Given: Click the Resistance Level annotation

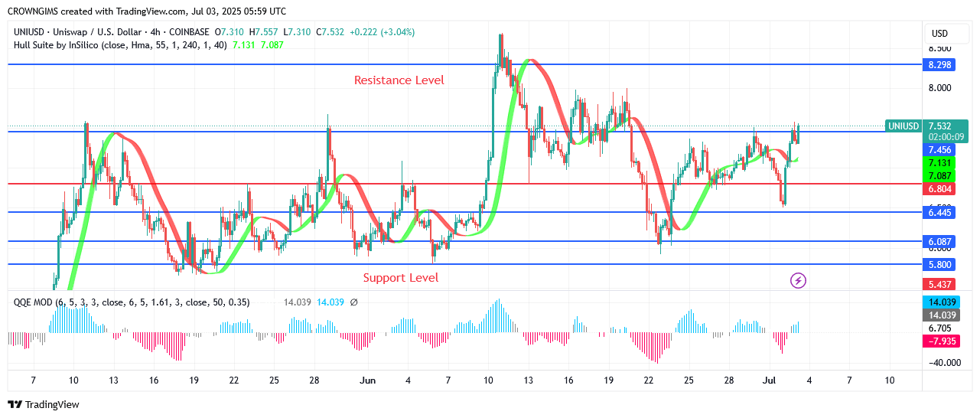Looking at the screenshot, I should click(x=399, y=80).
